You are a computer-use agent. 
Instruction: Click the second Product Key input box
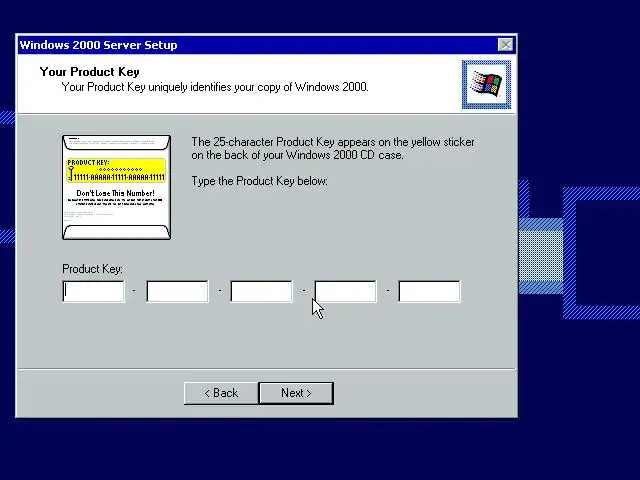[x=177, y=291]
